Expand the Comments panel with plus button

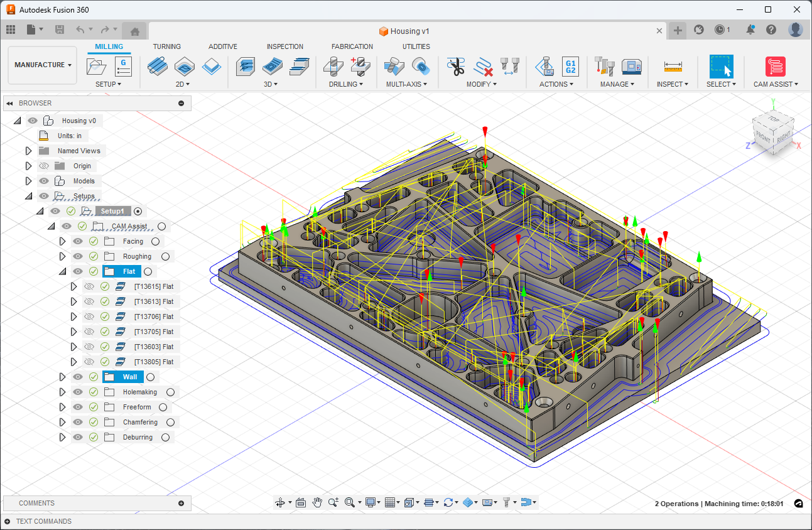click(x=181, y=503)
